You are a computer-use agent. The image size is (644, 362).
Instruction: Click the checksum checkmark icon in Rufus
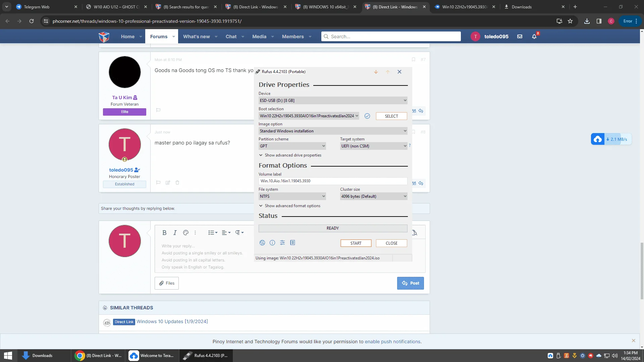[367, 116]
